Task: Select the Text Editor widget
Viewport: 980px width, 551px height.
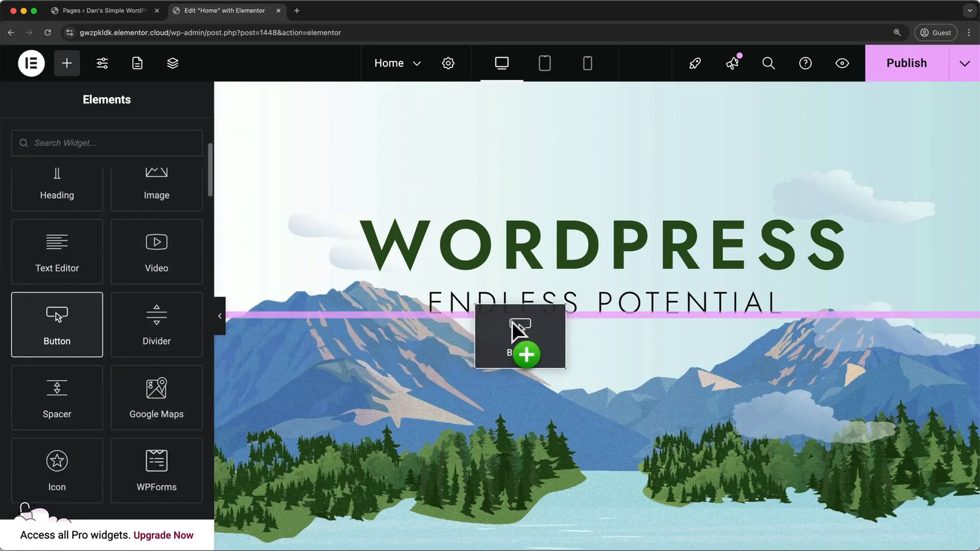Action: (57, 252)
